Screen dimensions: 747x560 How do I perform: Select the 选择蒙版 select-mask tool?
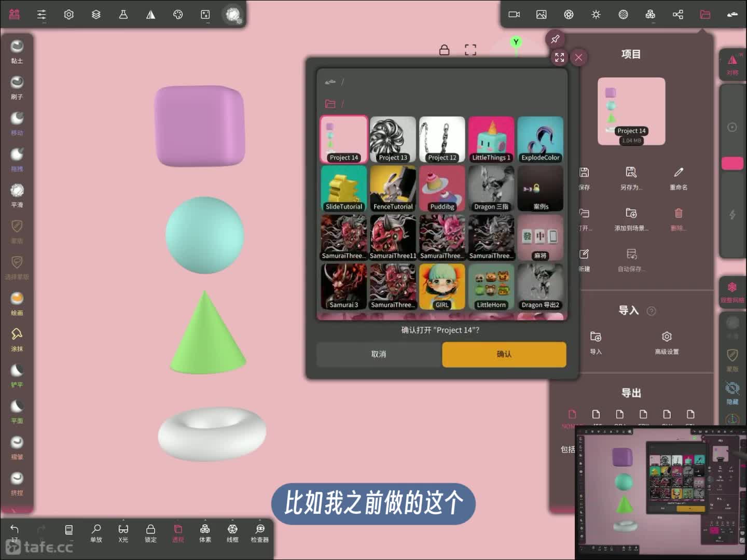point(17,267)
